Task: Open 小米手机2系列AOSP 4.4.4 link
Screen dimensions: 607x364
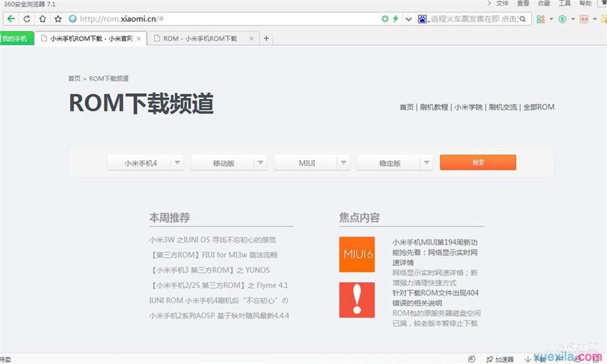Action: [219, 315]
